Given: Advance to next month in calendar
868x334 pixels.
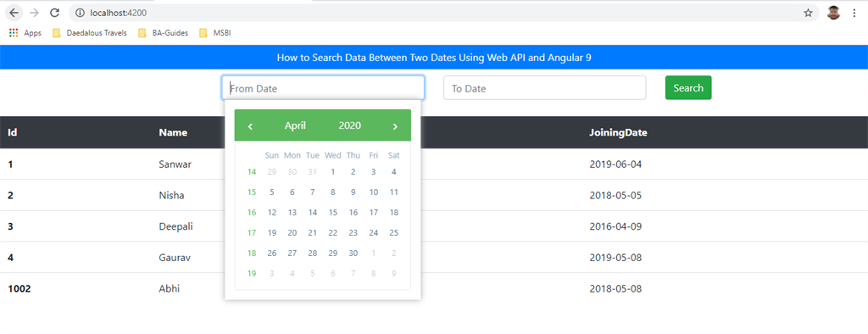Looking at the screenshot, I should click(x=395, y=126).
